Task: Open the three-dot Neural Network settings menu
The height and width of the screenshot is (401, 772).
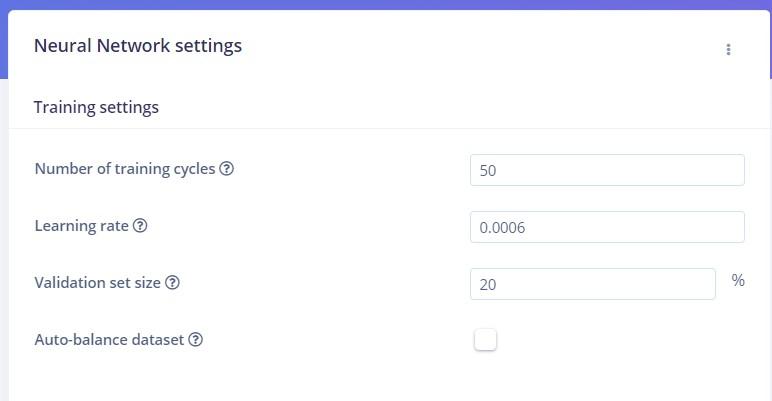Action: point(728,49)
